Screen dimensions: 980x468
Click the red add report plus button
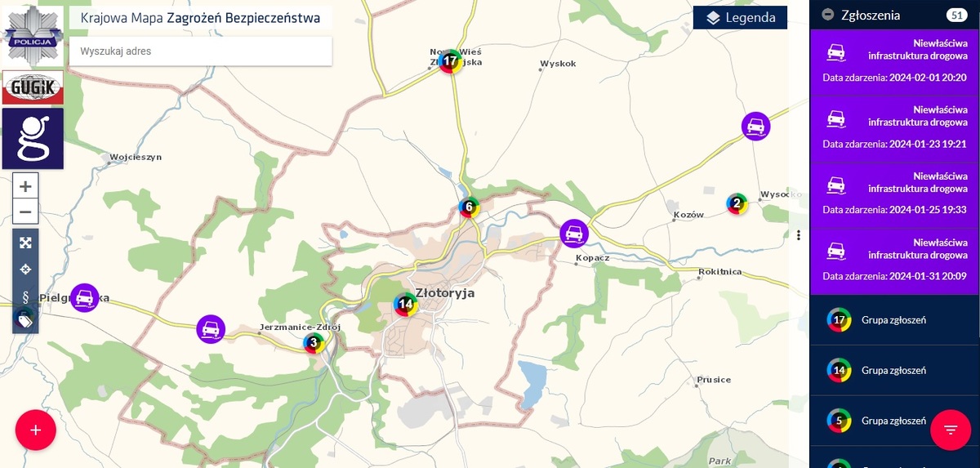(35, 430)
